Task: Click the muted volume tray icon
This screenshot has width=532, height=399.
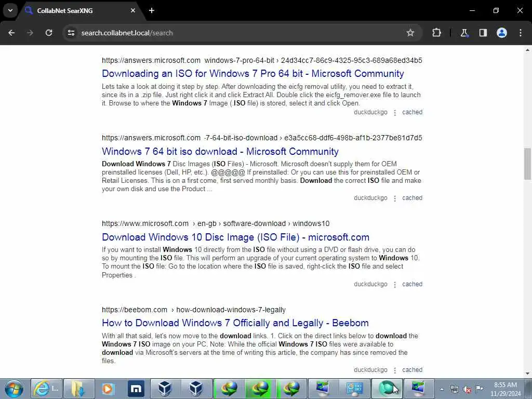Action: tap(467, 389)
